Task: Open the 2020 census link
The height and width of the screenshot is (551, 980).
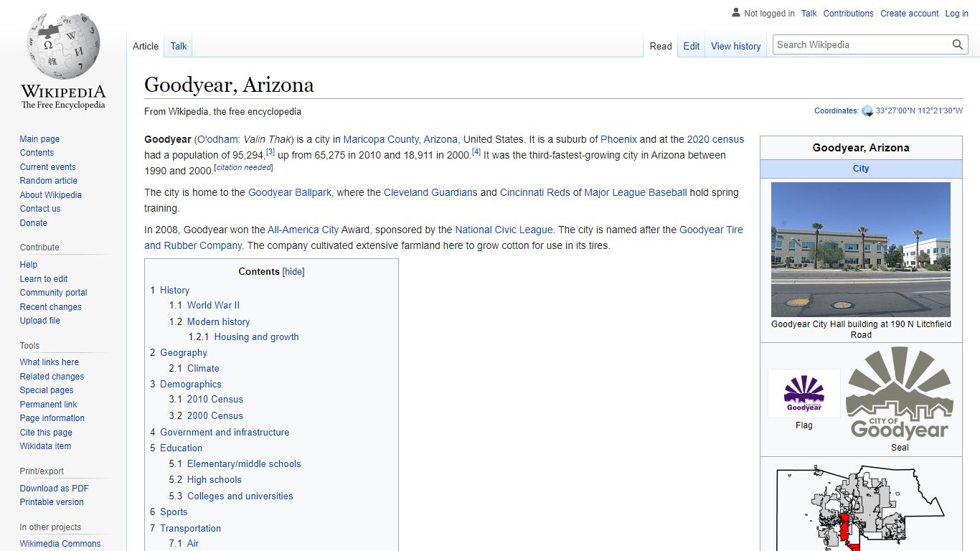Action: pyautogui.click(x=715, y=140)
